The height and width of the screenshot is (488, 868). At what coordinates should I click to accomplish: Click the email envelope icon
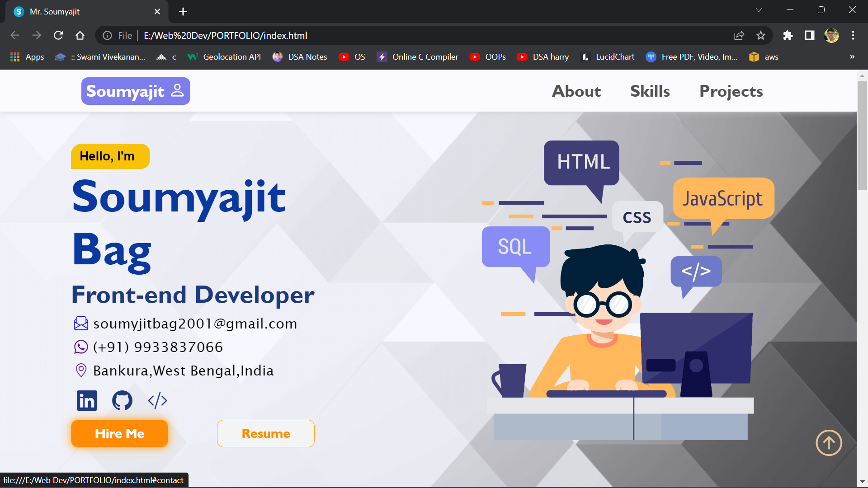pyautogui.click(x=81, y=324)
